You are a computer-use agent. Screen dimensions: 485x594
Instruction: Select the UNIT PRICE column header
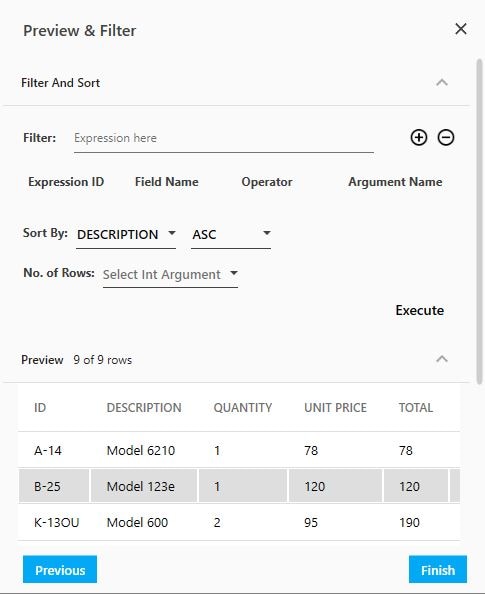point(335,408)
